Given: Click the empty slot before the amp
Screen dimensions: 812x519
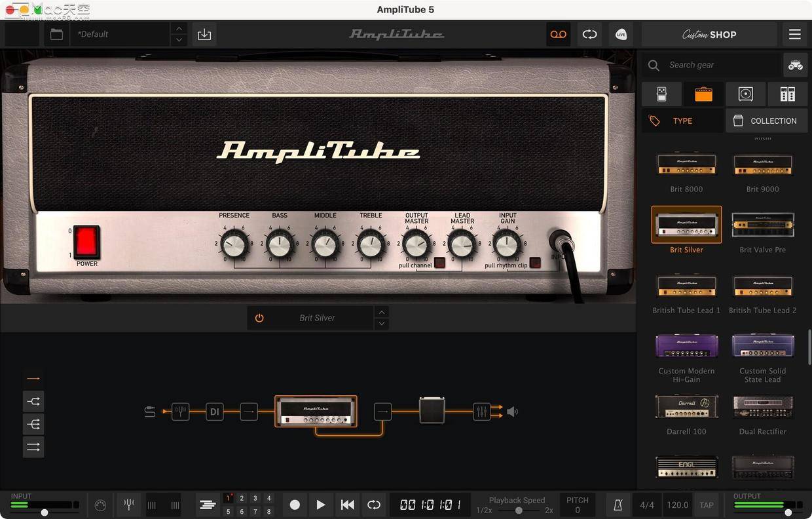Looking at the screenshot, I should (x=249, y=412).
